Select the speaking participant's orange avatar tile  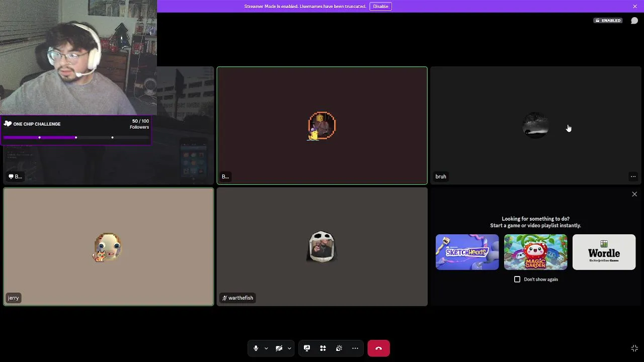coord(322,126)
